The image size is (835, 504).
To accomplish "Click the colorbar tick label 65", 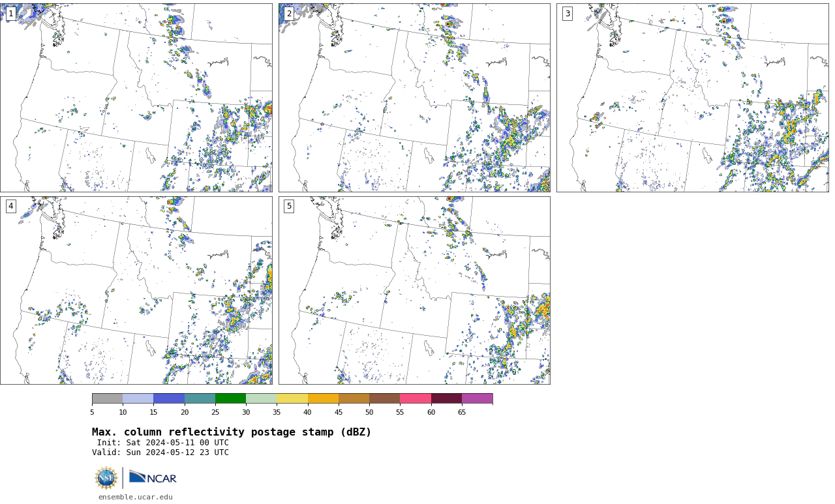I will (462, 412).
